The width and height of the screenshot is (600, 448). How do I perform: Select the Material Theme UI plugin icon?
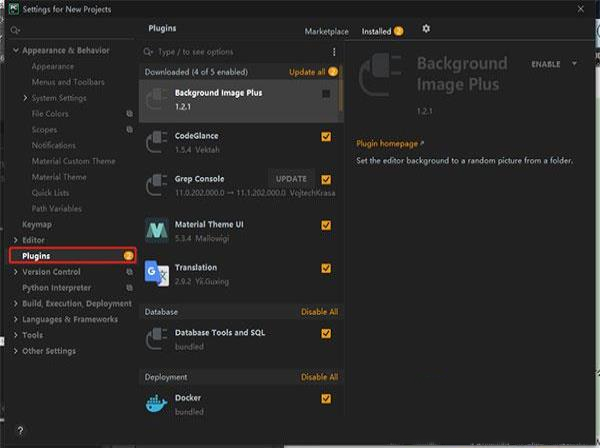[157, 230]
